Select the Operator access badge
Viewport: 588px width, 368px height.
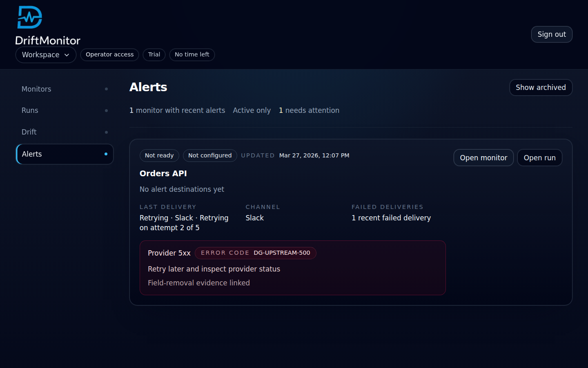(109, 54)
